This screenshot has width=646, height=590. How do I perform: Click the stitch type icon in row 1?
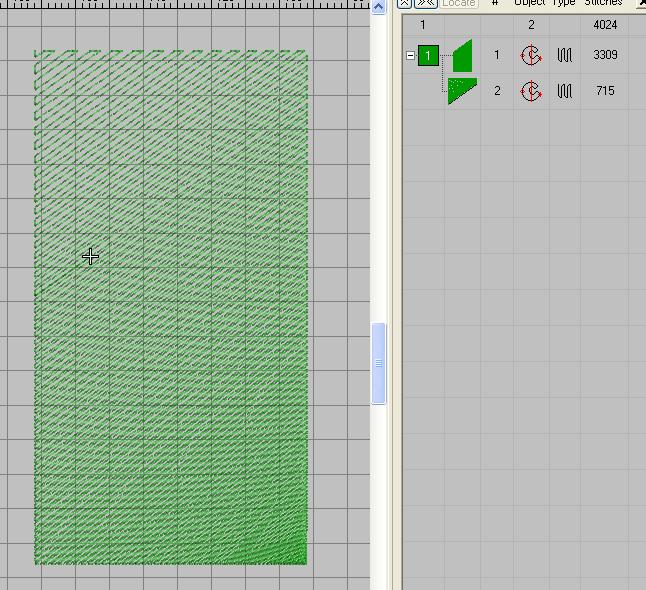pos(564,55)
